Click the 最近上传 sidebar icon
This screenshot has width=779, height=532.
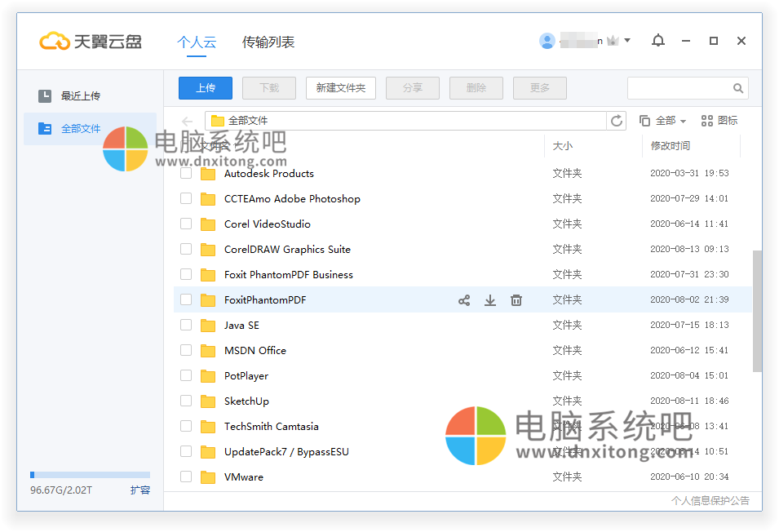coord(46,95)
